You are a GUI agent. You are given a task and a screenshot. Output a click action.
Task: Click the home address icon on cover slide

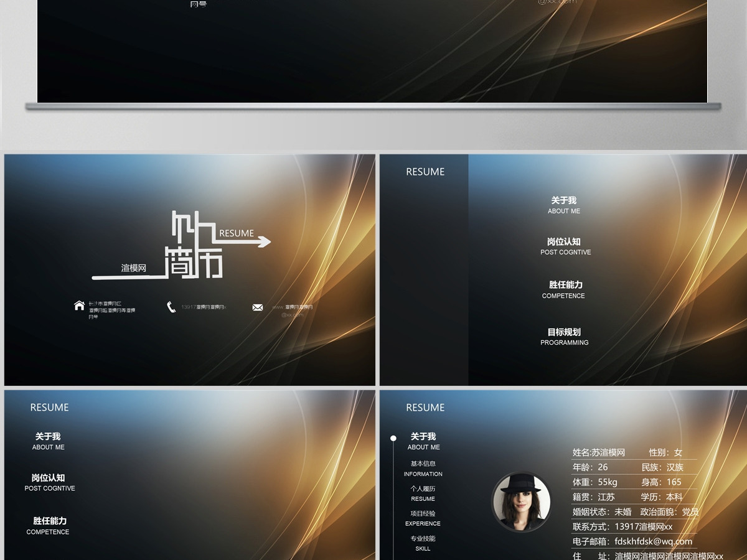(79, 306)
